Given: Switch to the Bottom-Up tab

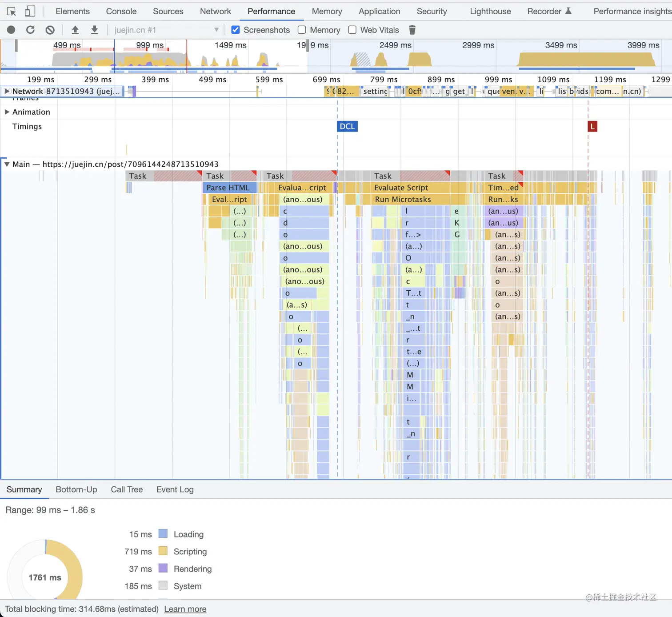Looking at the screenshot, I should tap(76, 489).
